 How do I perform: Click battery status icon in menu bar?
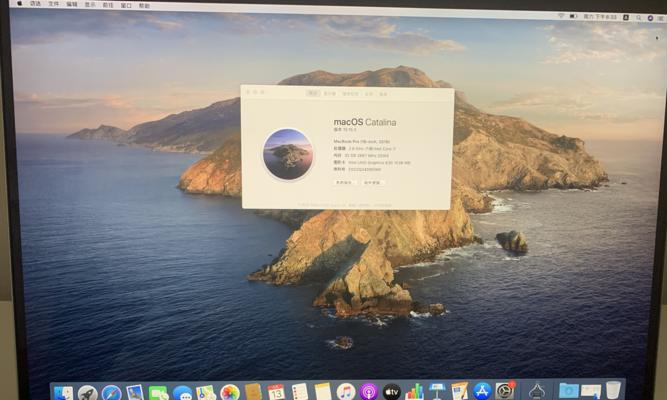[574, 16]
